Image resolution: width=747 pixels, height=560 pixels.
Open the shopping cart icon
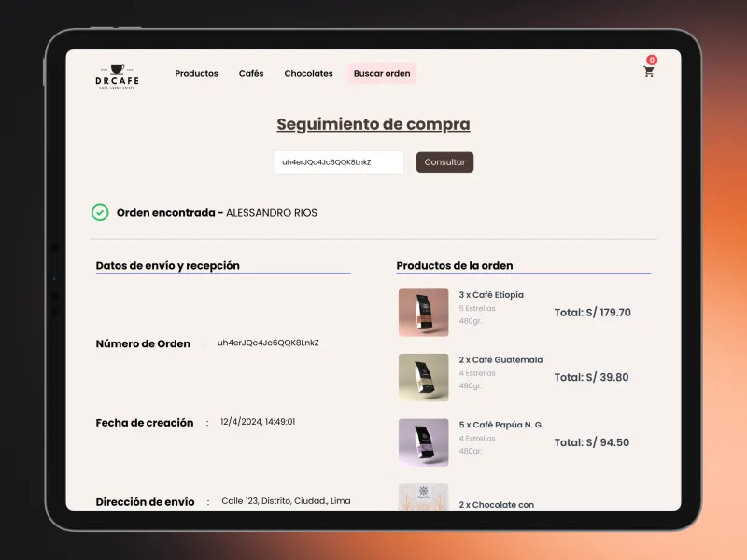pos(648,72)
